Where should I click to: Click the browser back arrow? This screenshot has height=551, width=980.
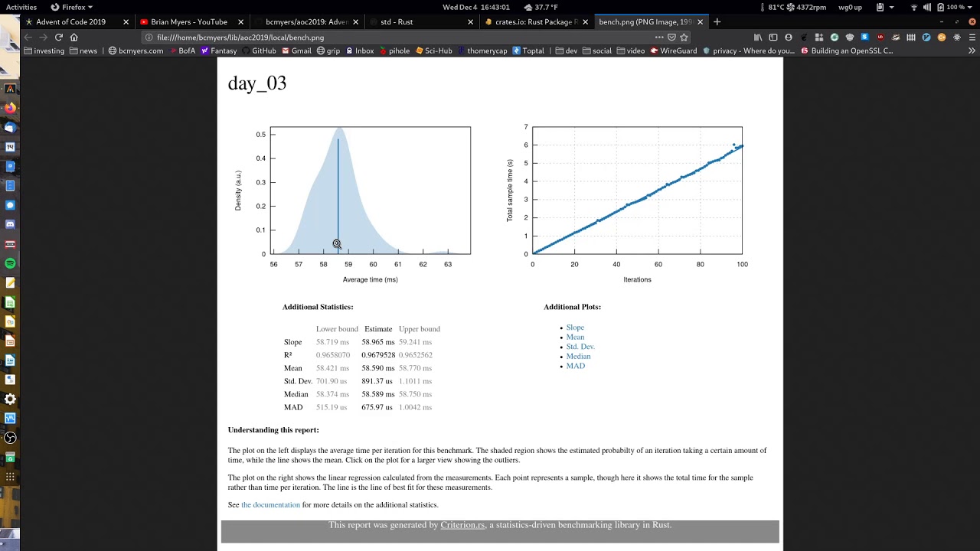tap(28, 37)
